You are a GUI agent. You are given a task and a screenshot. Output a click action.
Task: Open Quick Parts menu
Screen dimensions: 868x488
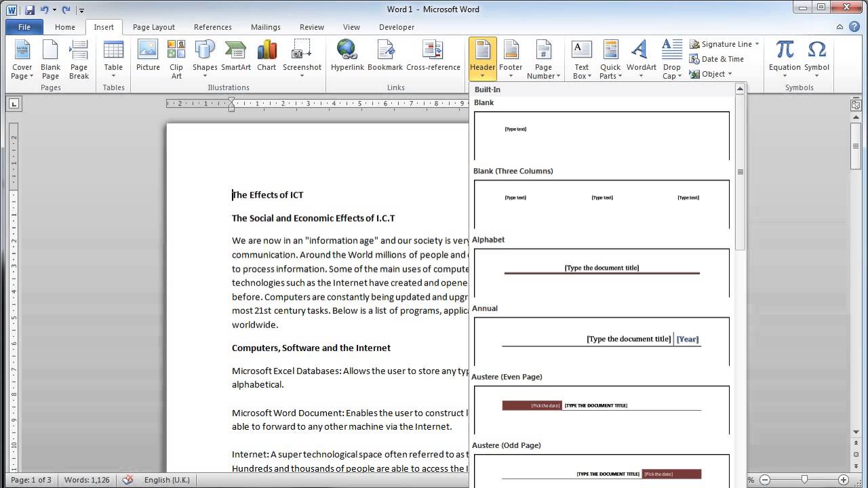click(610, 60)
